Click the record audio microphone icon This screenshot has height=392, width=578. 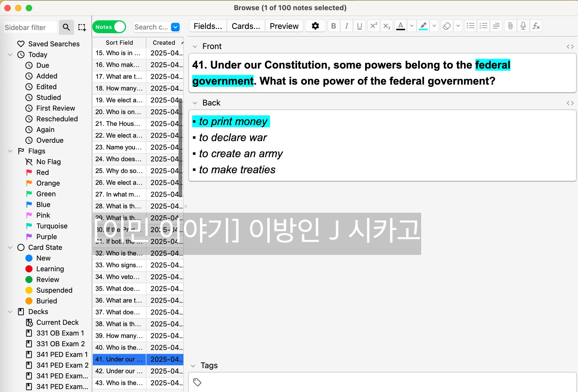tap(523, 26)
